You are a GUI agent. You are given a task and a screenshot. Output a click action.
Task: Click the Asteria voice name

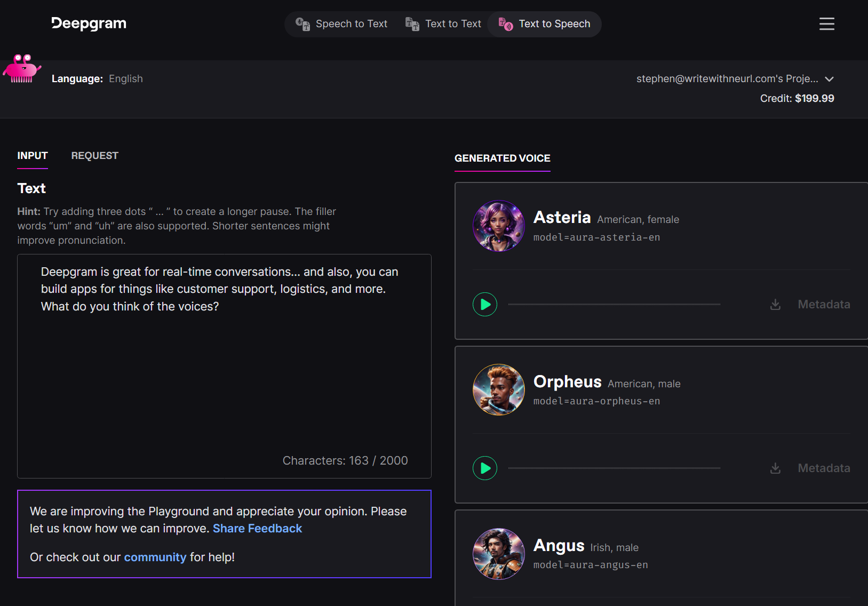[562, 218]
